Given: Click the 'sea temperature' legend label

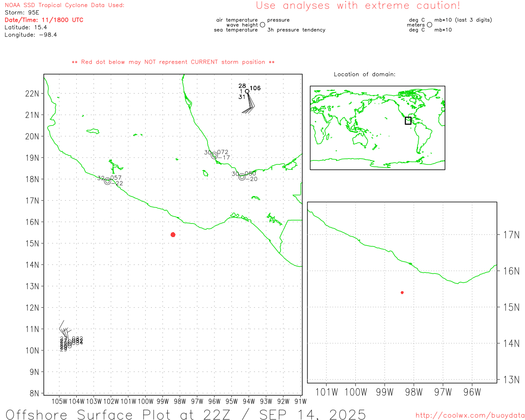Looking at the screenshot, I should [236, 30].
